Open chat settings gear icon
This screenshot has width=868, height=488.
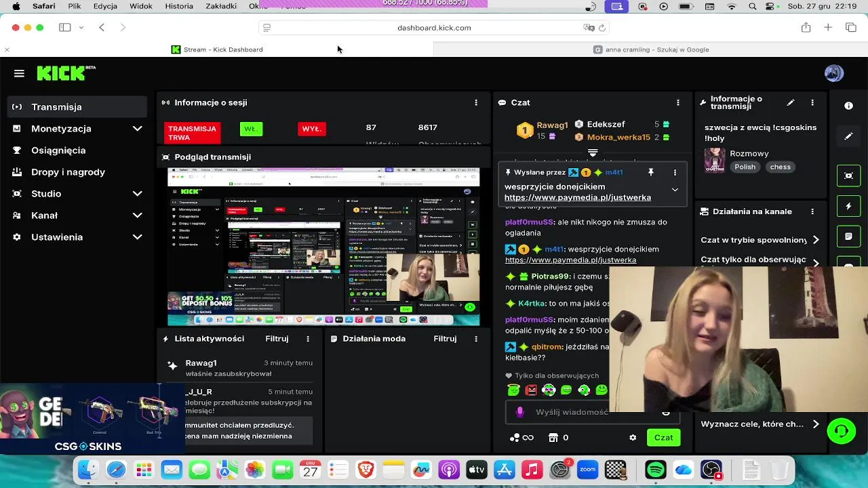[x=633, y=438]
